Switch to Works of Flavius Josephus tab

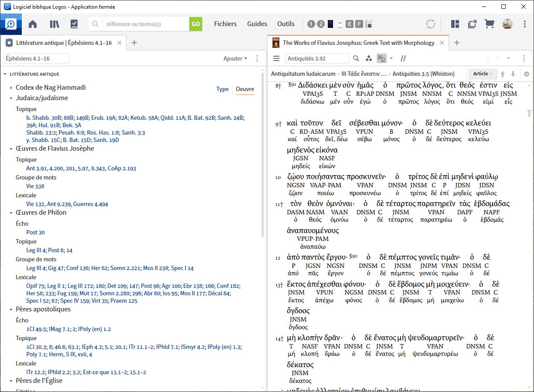[x=358, y=43]
